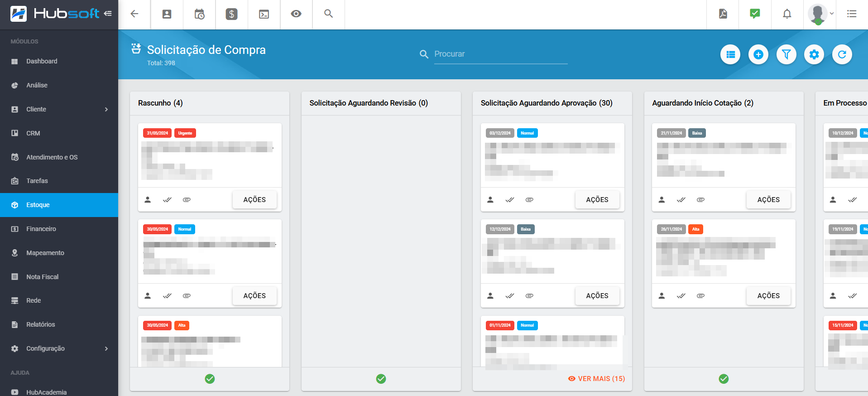868x396 pixels.
Task: Click user icon on 30/05/2024 Normal card
Action: click(148, 296)
